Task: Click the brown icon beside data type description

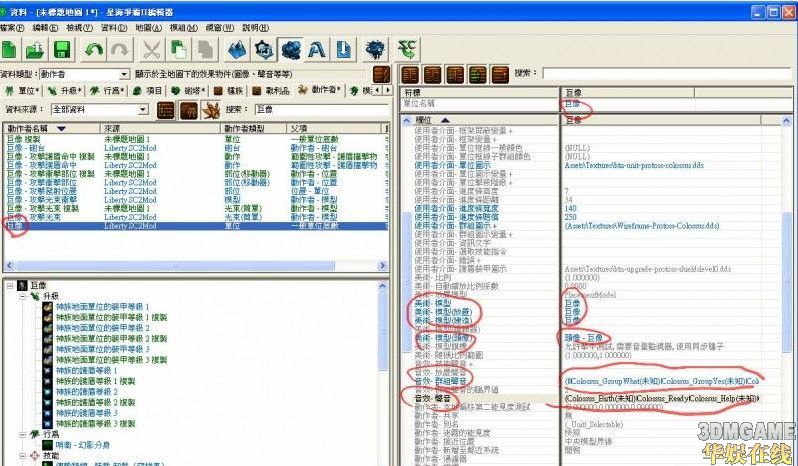Action: 381,74
